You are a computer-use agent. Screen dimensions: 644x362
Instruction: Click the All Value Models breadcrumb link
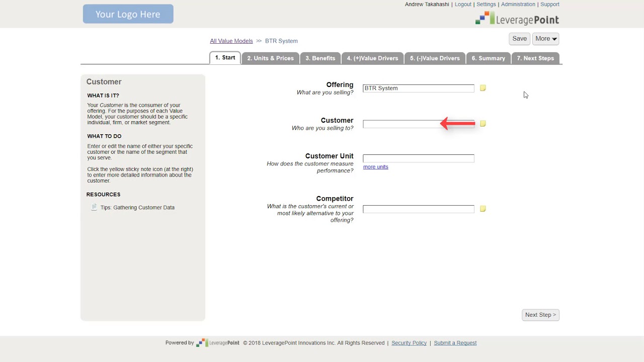pos(231,41)
